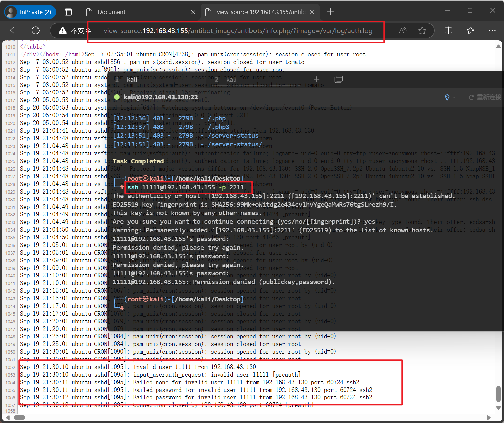
Task: Maximize the browser window
Action: (470, 10)
